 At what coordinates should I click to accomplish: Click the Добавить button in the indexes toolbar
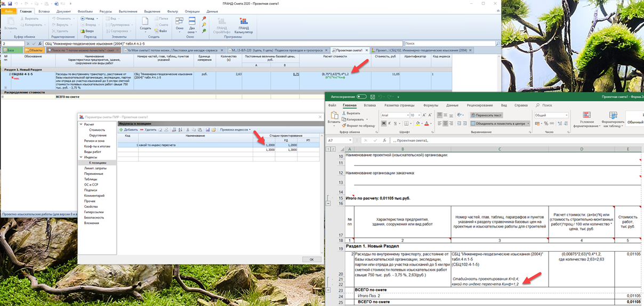[x=128, y=130]
